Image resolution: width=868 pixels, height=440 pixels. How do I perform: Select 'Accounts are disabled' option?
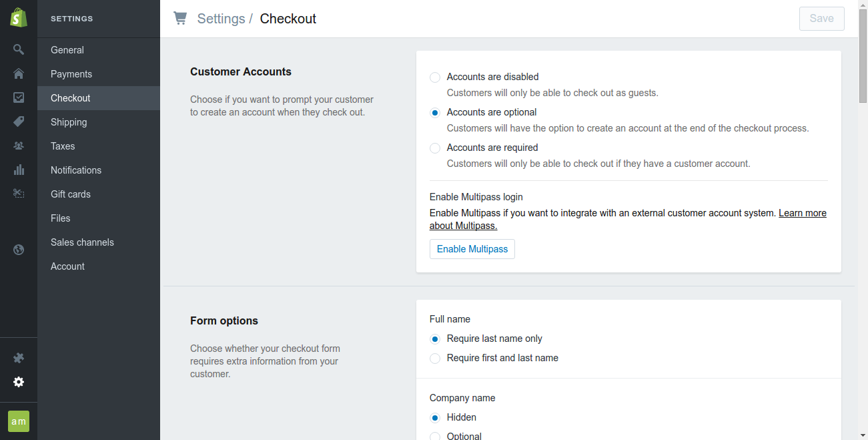(435, 77)
